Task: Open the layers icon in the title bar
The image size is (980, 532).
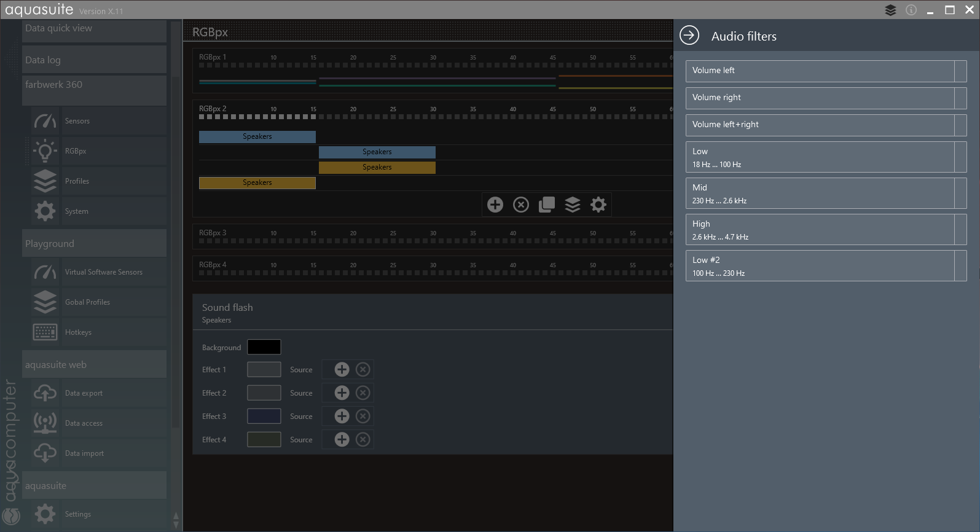Action: [890, 10]
